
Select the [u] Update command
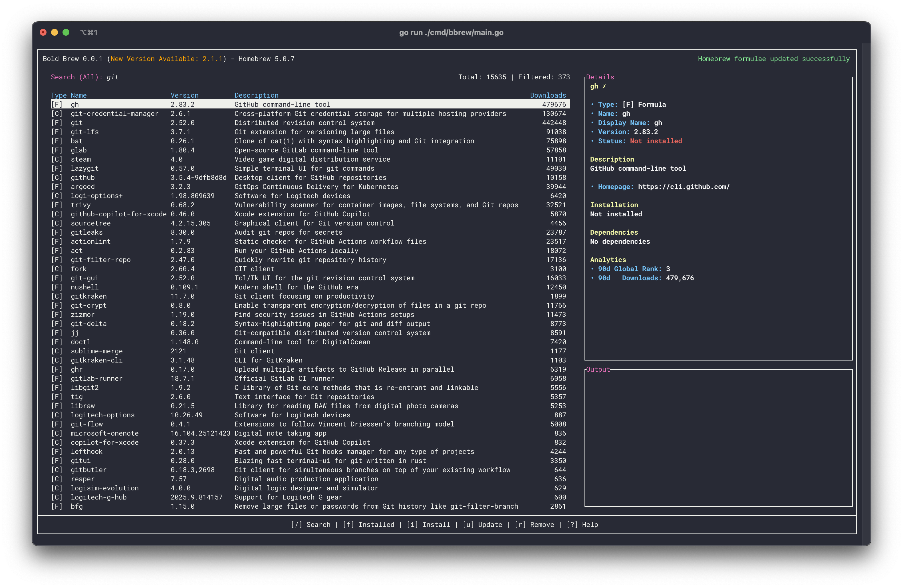pyautogui.click(x=482, y=525)
